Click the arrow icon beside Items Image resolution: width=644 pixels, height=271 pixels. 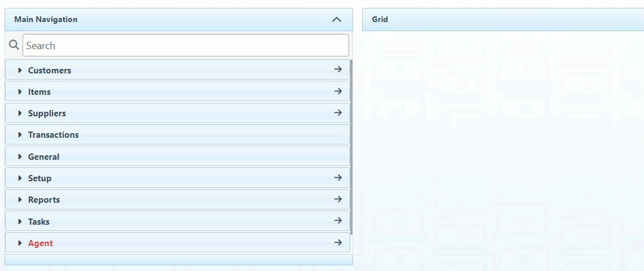(x=338, y=91)
